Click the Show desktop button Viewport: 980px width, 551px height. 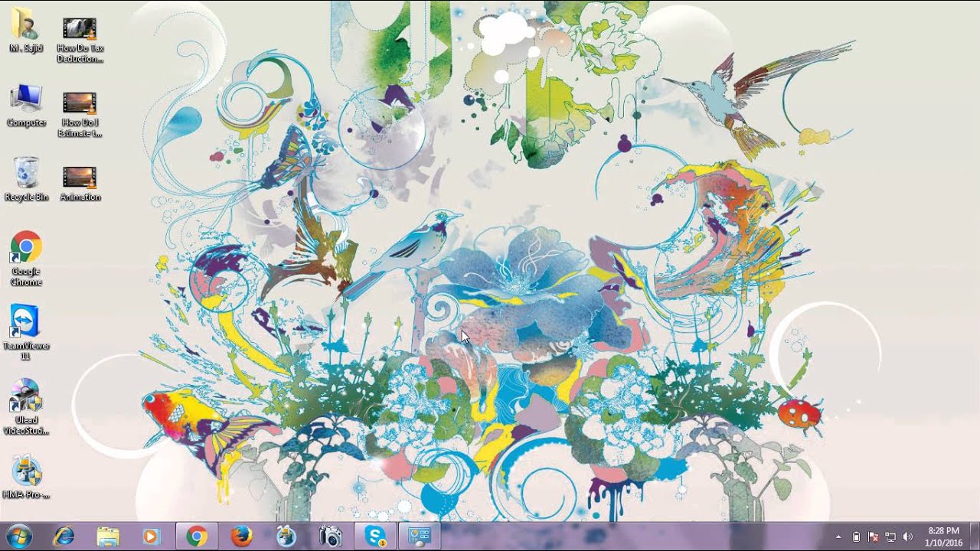point(974,536)
